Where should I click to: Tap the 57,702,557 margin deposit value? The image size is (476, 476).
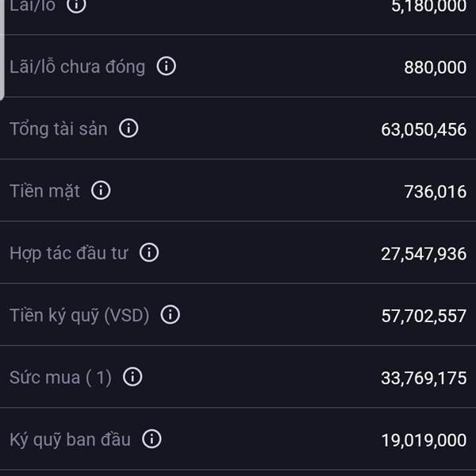424,316
